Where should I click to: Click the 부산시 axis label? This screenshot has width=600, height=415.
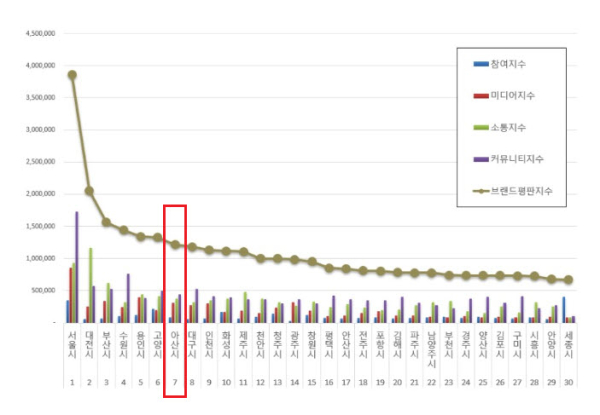(x=106, y=347)
